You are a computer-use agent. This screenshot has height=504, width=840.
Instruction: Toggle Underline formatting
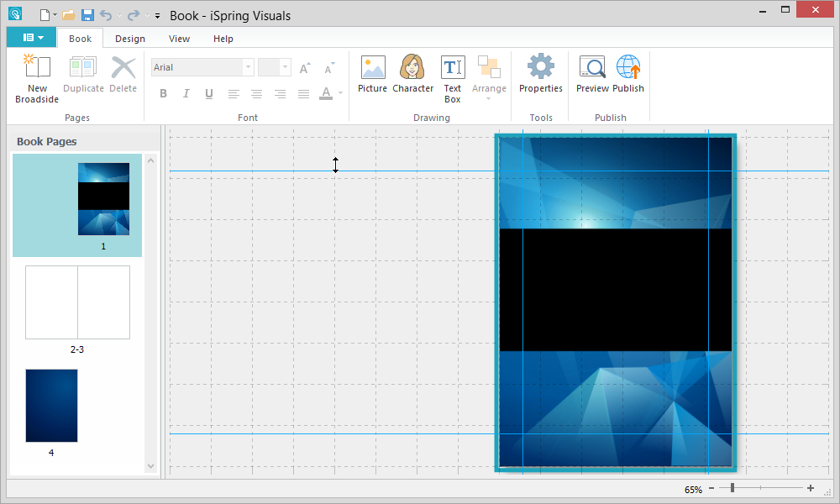[209, 93]
